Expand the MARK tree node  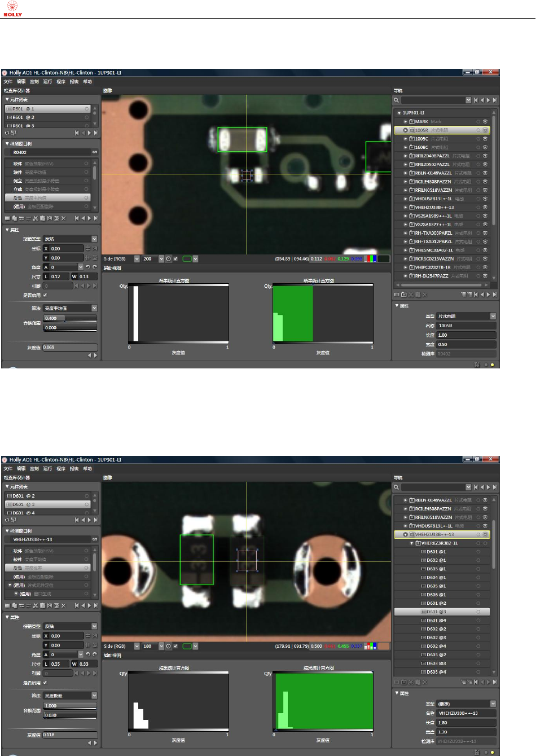(x=405, y=121)
